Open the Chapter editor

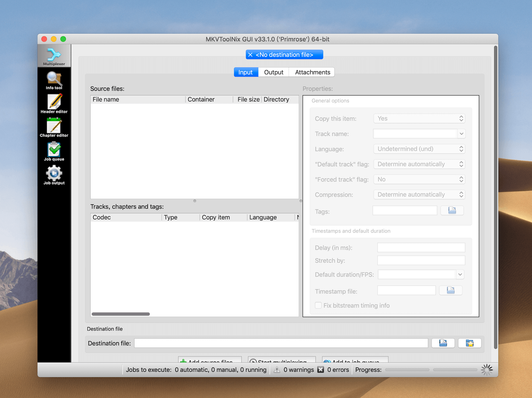click(x=54, y=127)
